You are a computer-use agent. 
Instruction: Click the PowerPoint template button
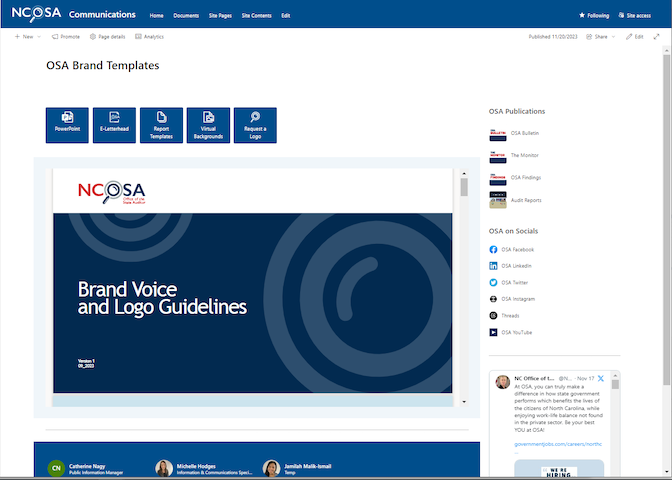[x=68, y=125]
